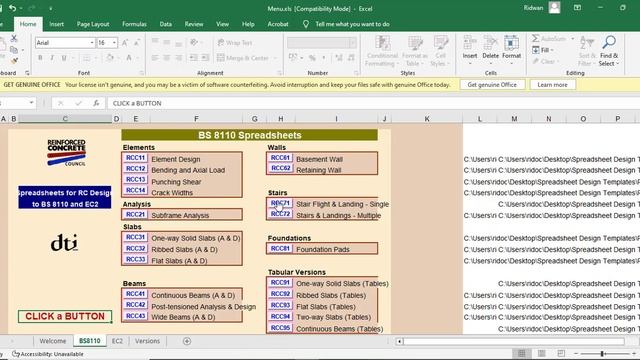The image size is (640, 360).
Task: Open the Arial font name dropdown
Action: pyautogui.click(x=92, y=42)
